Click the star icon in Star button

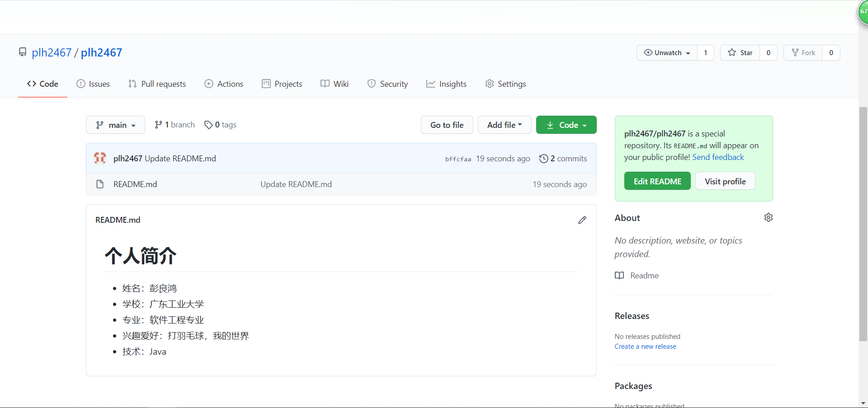[x=732, y=52]
